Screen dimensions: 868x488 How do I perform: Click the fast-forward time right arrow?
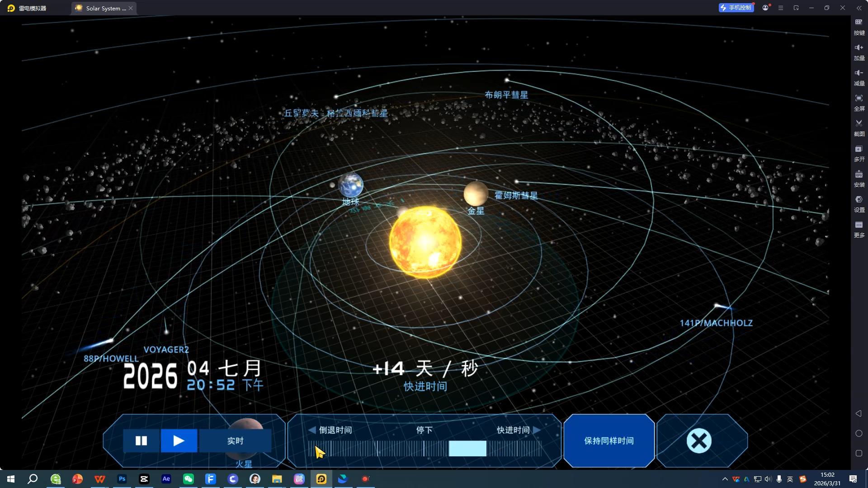point(537,430)
